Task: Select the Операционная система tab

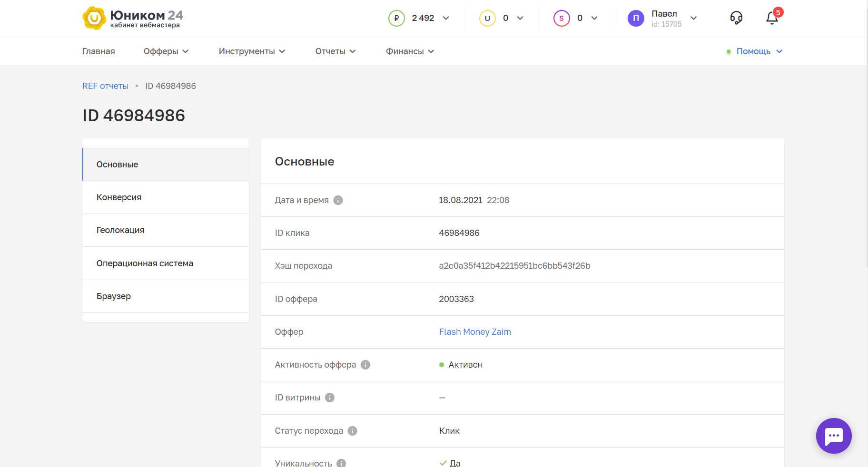Action: [166, 263]
